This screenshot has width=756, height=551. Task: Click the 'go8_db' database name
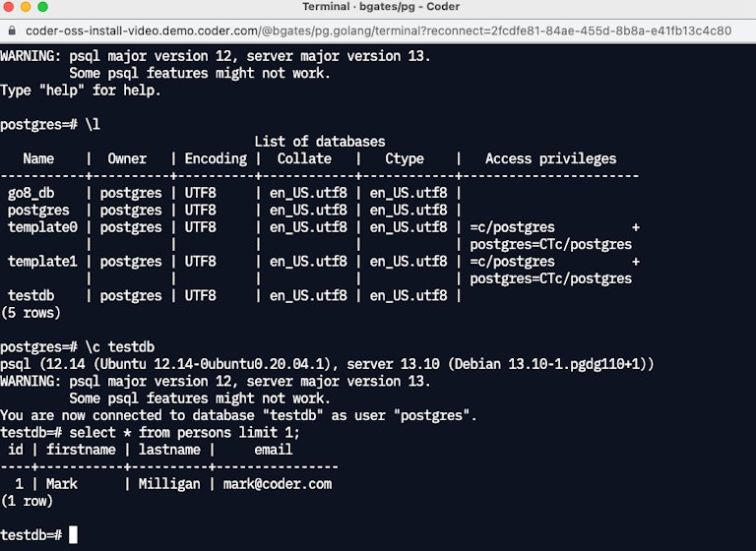coord(31,193)
